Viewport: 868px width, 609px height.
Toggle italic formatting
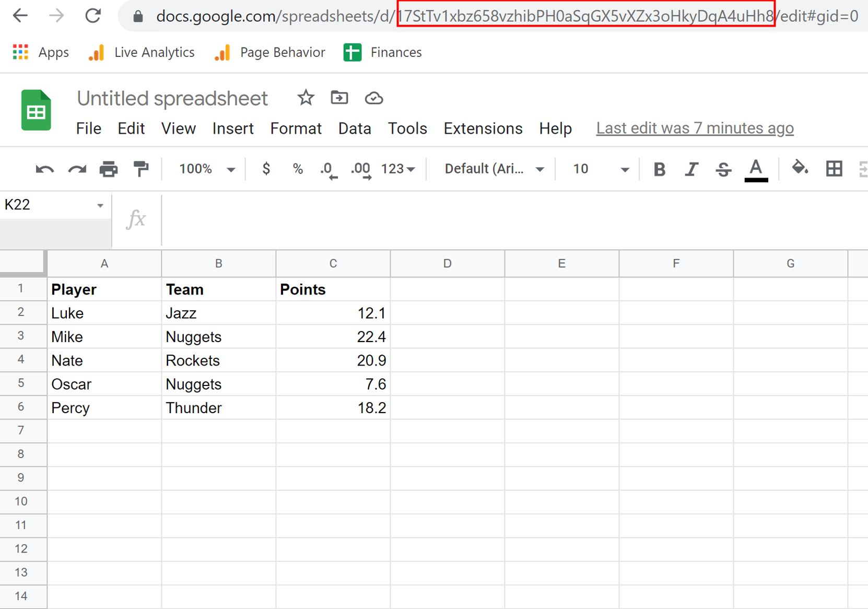691,169
